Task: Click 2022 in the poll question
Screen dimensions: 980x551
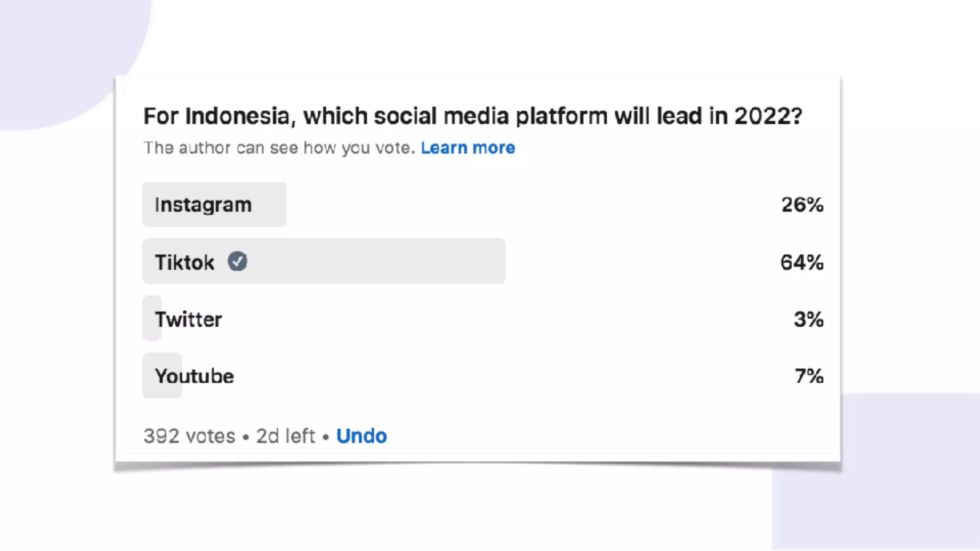Action: point(768,116)
